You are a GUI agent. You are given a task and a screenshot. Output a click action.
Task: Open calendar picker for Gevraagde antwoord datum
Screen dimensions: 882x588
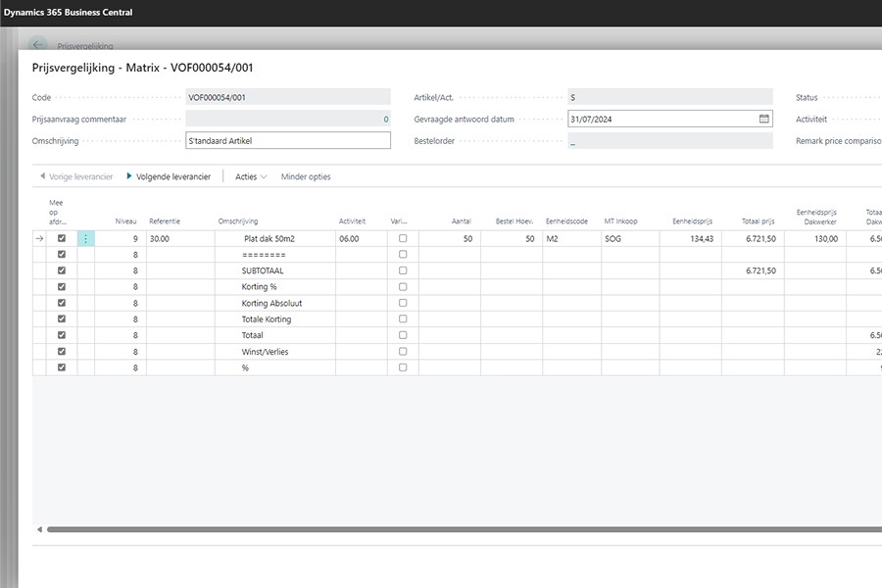[764, 119]
